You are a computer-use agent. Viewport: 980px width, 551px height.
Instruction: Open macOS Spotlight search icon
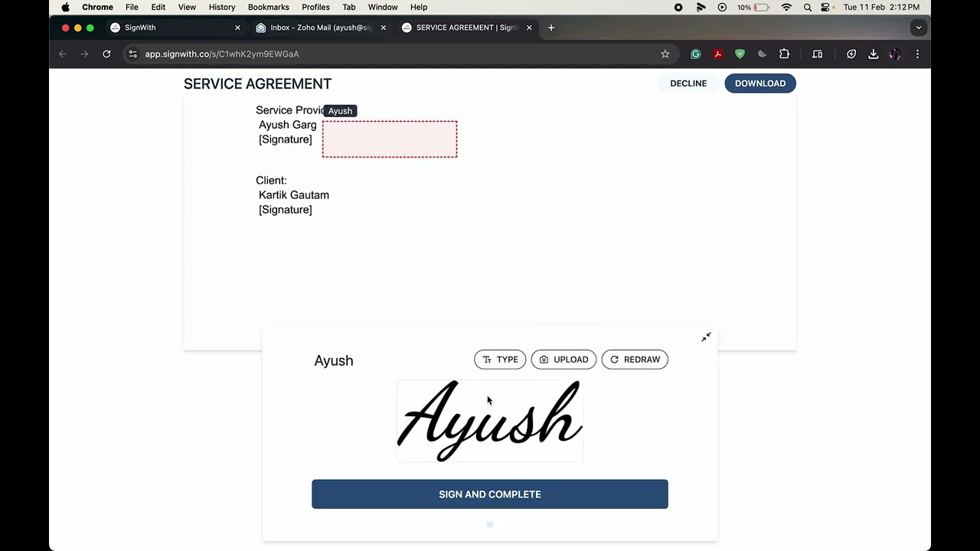[807, 7]
